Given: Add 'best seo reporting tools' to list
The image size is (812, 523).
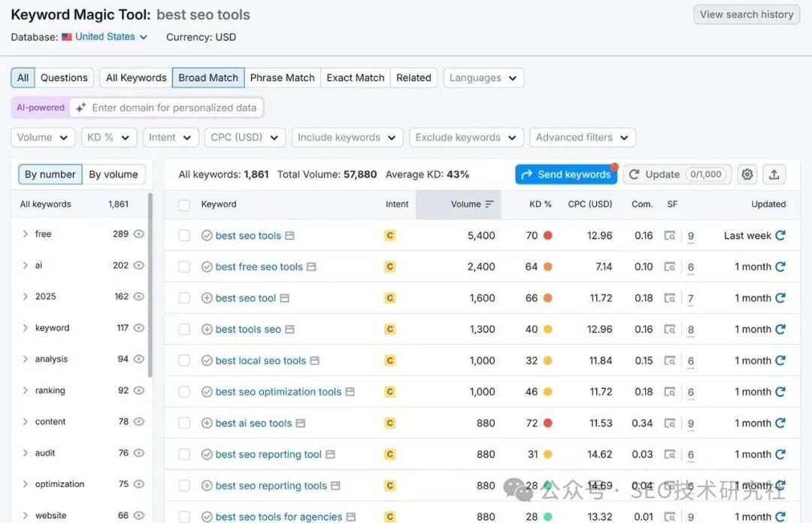Looking at the screenshot, I should (x=207, y=485).
